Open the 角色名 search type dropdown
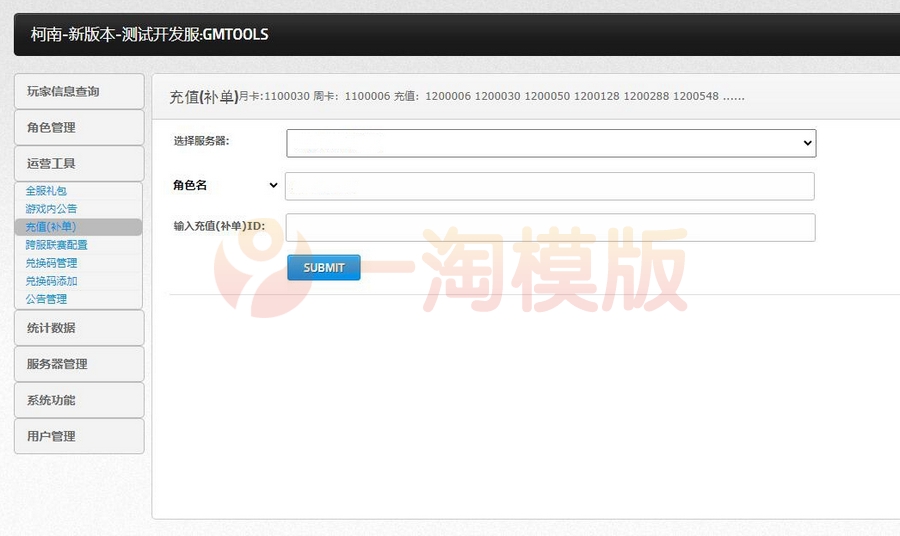Screen dimensions: 900x536 coord(226,185)
